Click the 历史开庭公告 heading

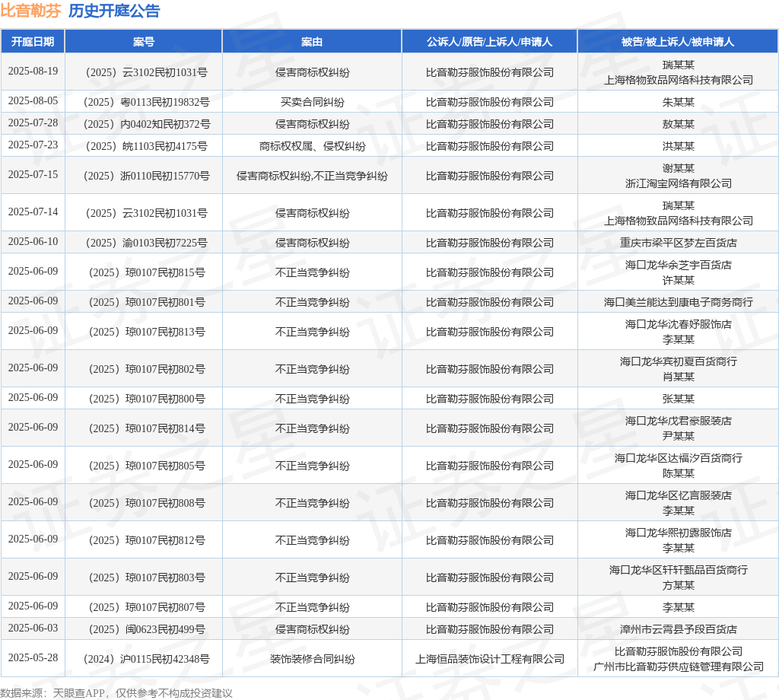tap(114, 11)
